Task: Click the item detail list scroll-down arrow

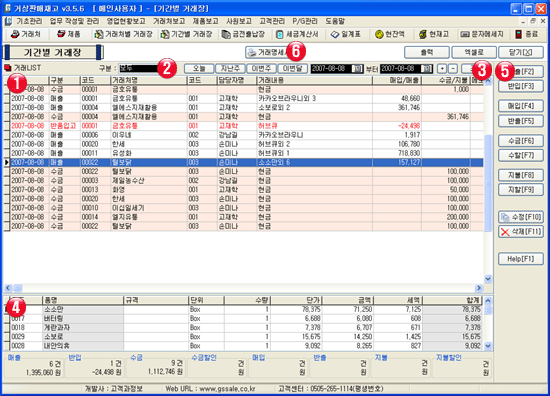Action: coord(488,346)
